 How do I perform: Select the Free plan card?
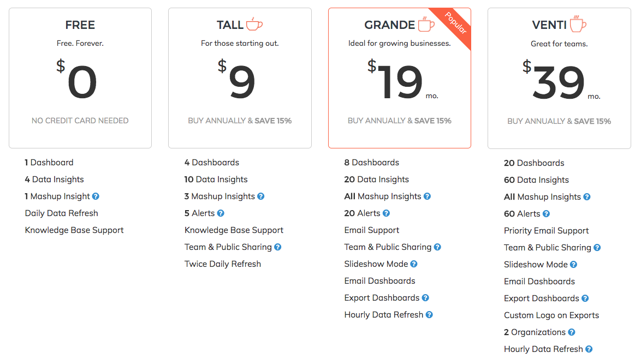click(x=80, y=78)
